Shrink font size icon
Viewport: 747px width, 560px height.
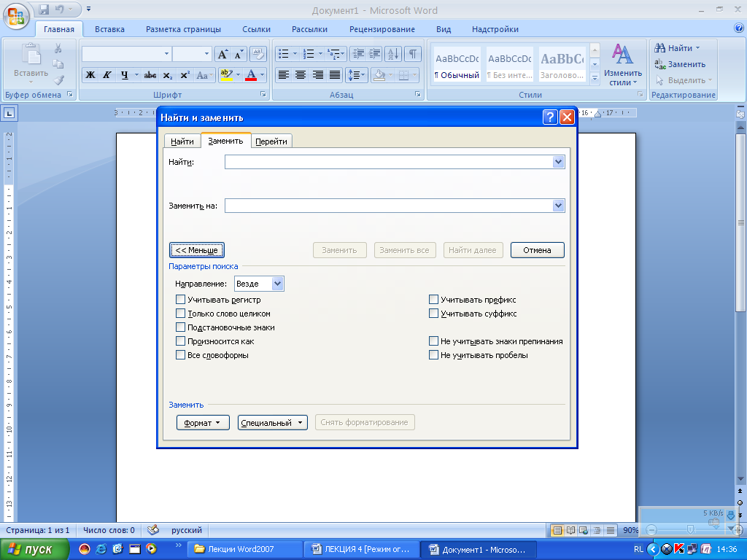pyautogui.click(x=239, y=54)
